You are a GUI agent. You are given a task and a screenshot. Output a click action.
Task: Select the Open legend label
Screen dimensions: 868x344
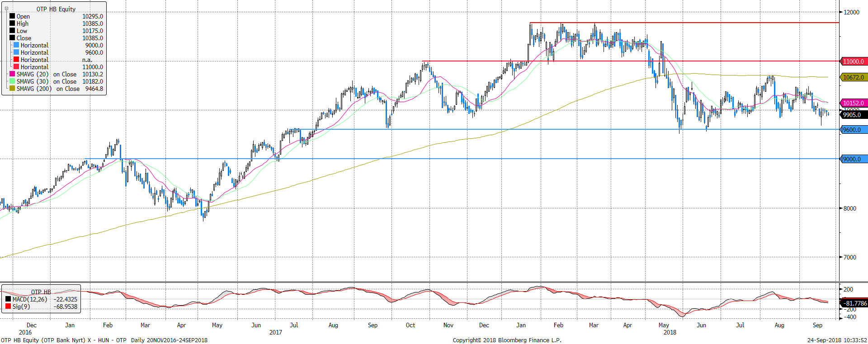(23, 16)
